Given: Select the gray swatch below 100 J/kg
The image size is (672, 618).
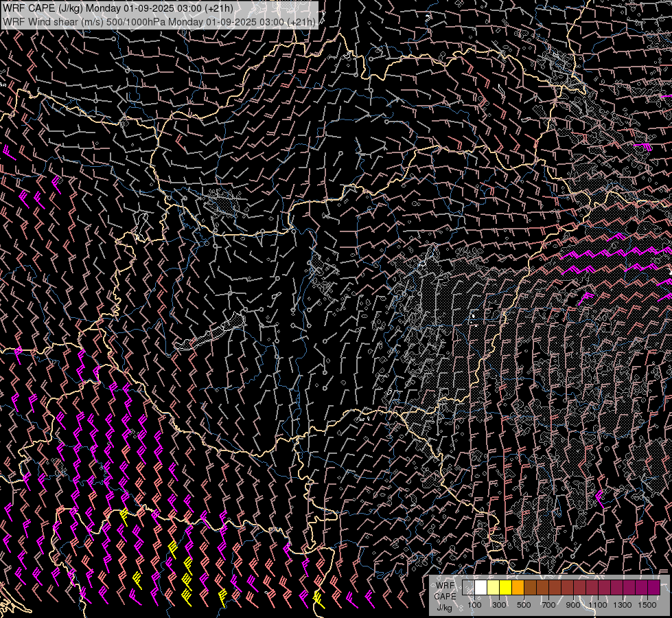Looking at the screenshot, I should coord(468,587).
